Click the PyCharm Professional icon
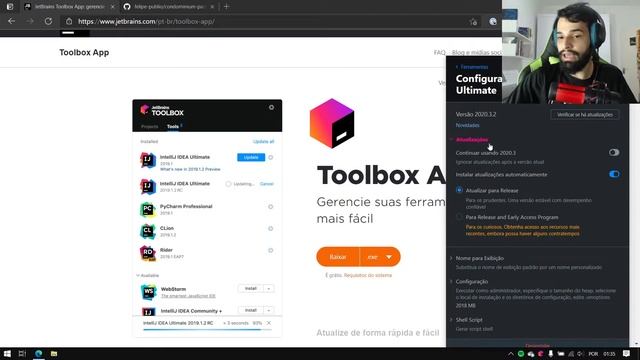 (148, 209)
